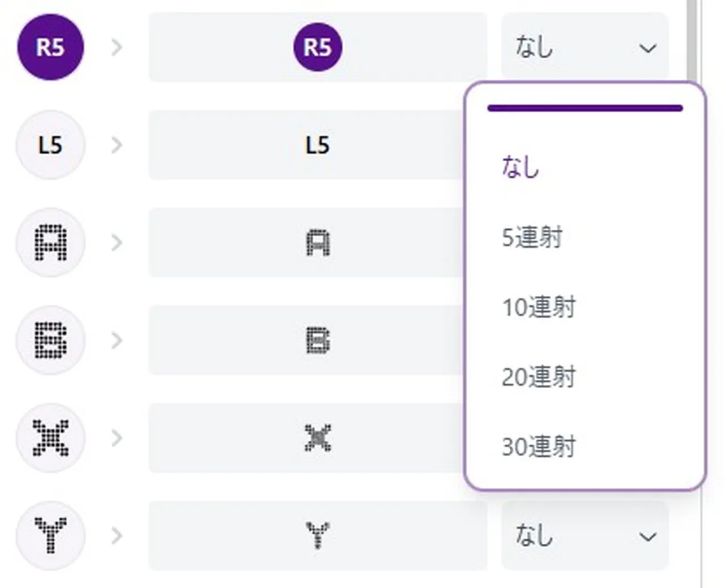Click the chevron arrow beside Y icon
The image size is (725, 588).
pyautogui.click(x=117, y=535)
